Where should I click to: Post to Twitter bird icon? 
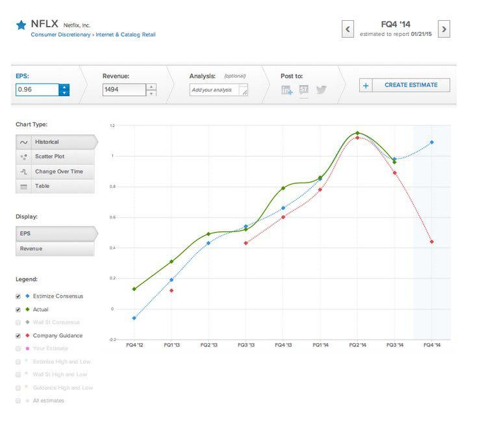tap(321, 90)
